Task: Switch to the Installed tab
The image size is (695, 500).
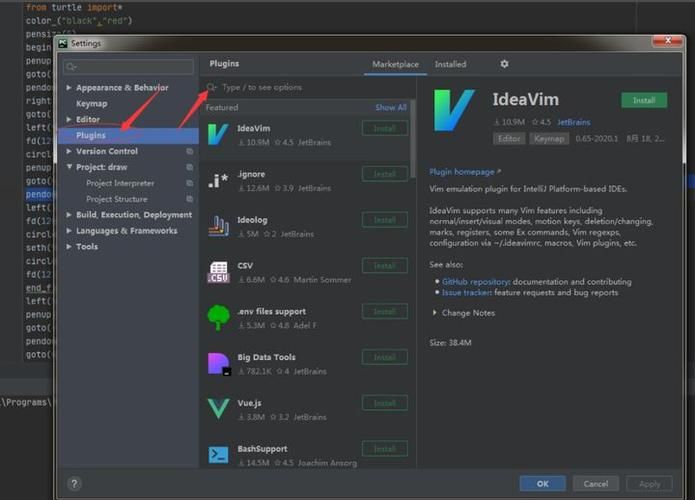Action: (450, 64)
